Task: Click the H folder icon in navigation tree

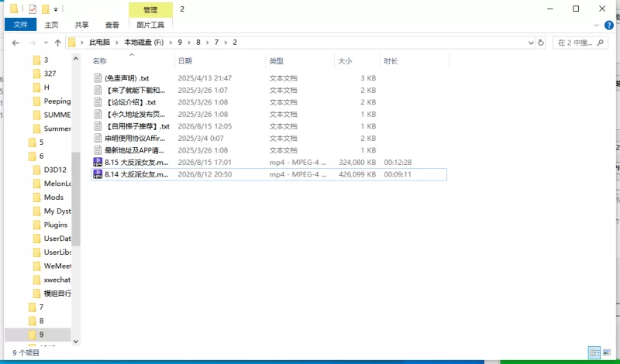Action: point(36,88)
